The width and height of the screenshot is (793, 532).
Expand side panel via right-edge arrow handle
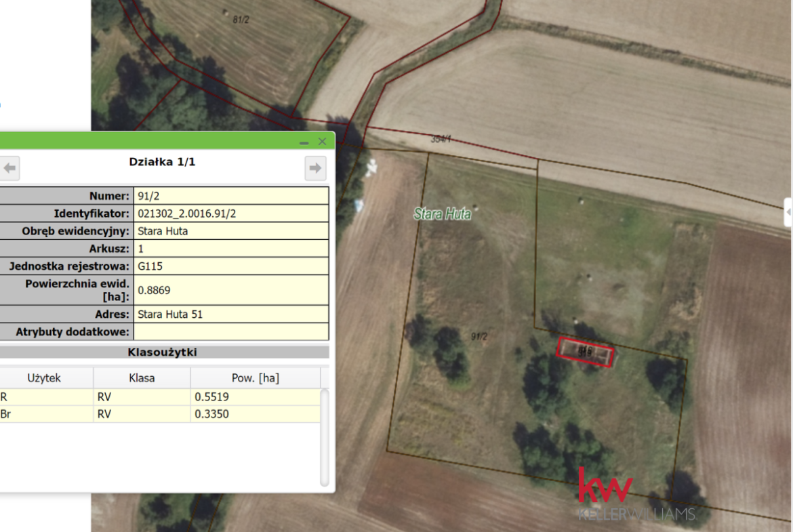[x=788, y=212]
